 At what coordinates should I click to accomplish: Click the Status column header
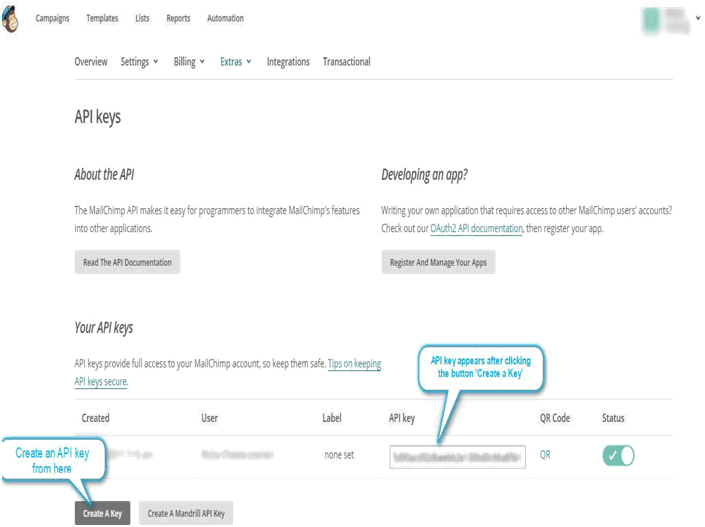tap(613, 418)
